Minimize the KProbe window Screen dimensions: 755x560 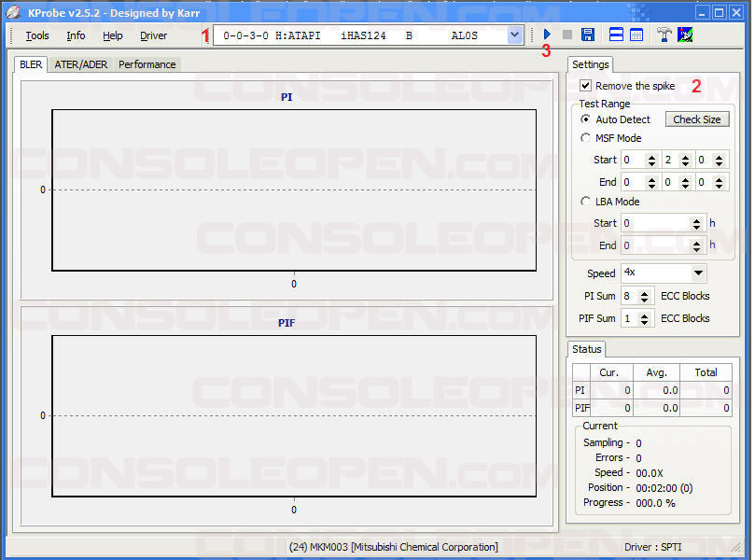(x=702, y=12)
